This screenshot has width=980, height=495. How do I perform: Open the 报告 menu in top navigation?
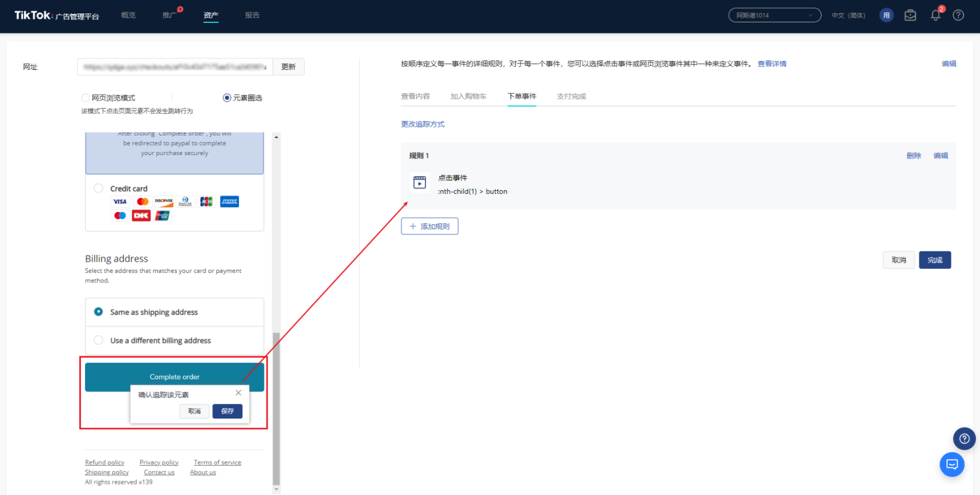252,15
